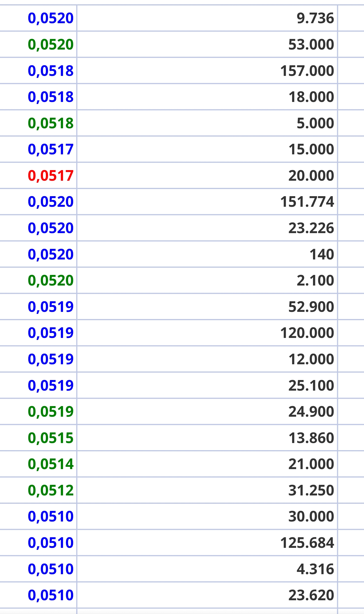Select the volume cell 151.774

(x=307, y=202)
